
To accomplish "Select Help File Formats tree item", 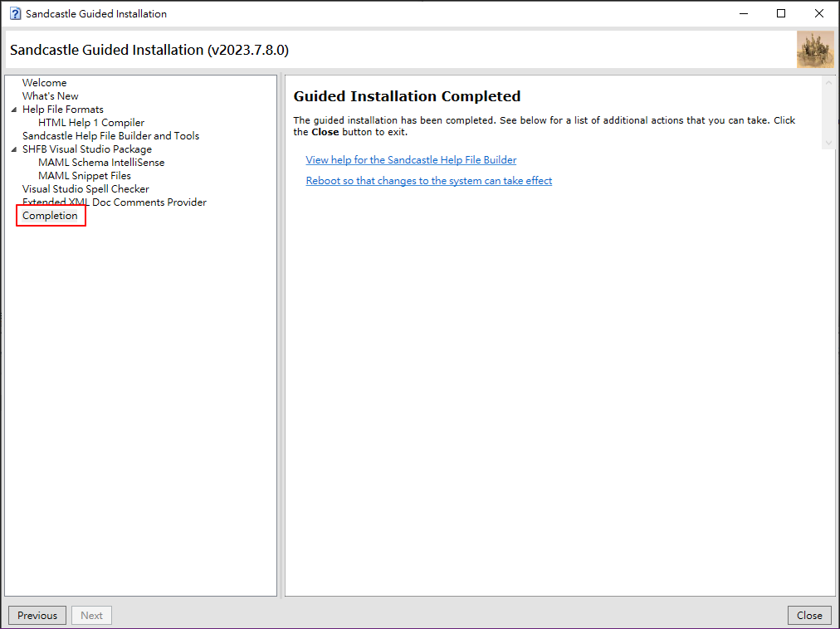I will [63, 110].
